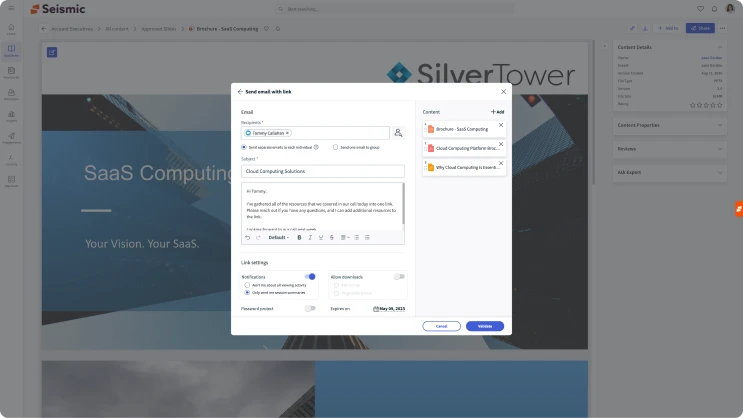Open DocCenter in the left sidebar
Viewport: 743px width, 418px height.
point(11,51)
